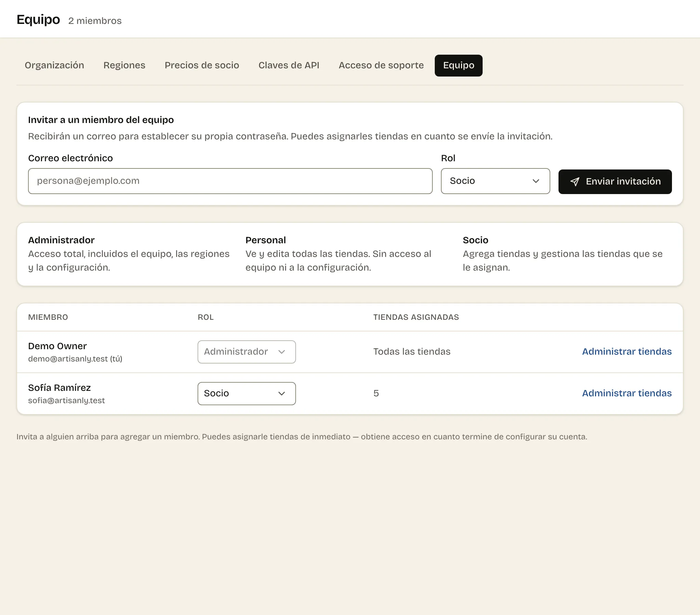The width and height of the screenshot is (700, 615).
Task: Click the Socio role description heading
Action: [475, 240]
